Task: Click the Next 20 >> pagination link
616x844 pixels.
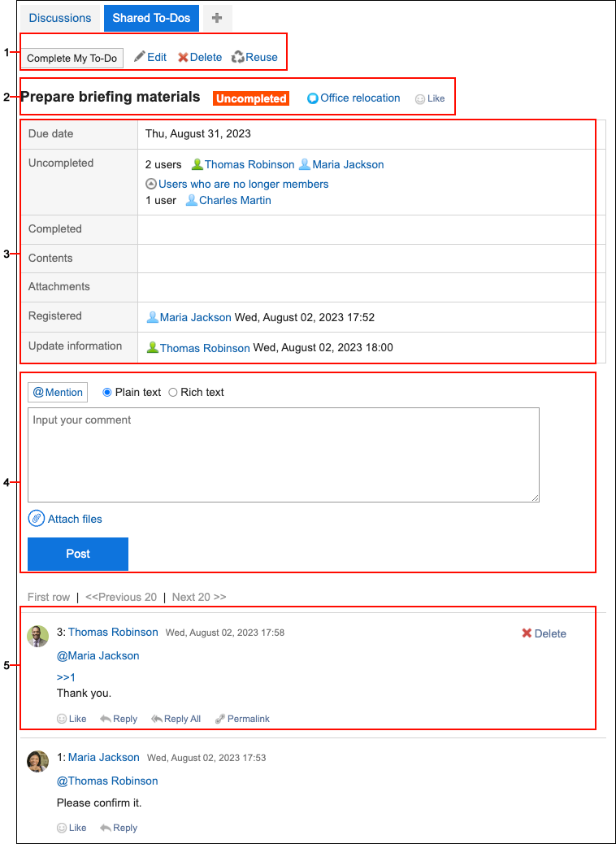Action: point(199,597)
